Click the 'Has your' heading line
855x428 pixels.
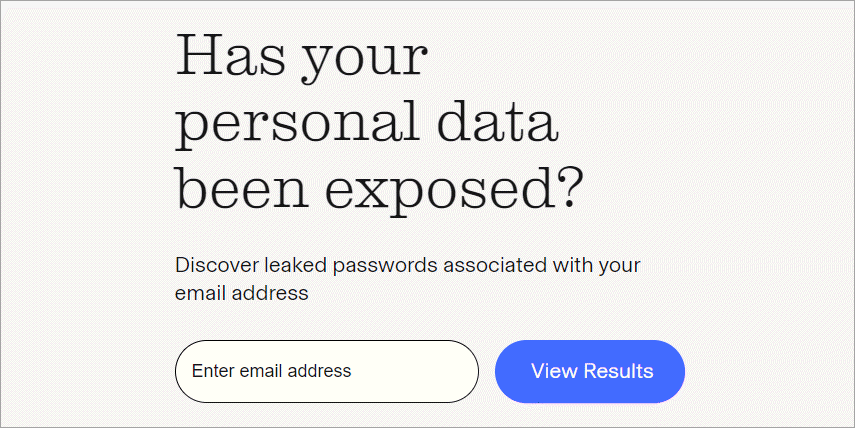(x=301, y=57)
